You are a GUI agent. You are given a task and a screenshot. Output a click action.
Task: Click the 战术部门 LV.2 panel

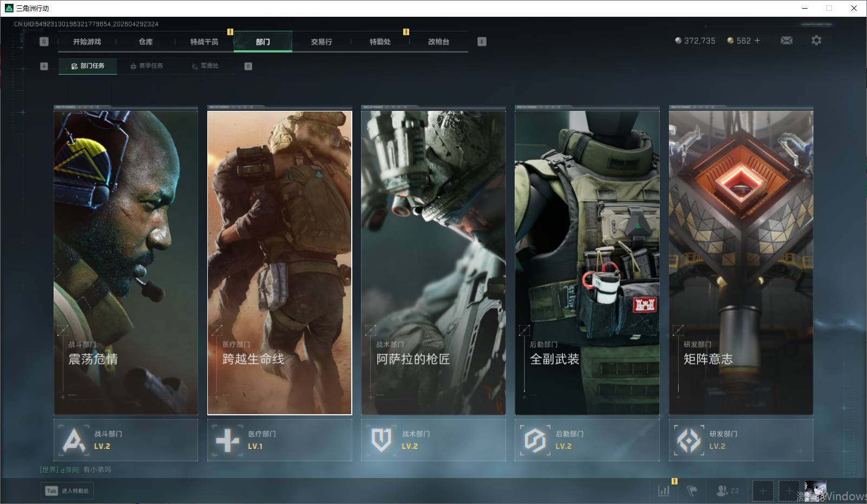click(x=433, y=440)
